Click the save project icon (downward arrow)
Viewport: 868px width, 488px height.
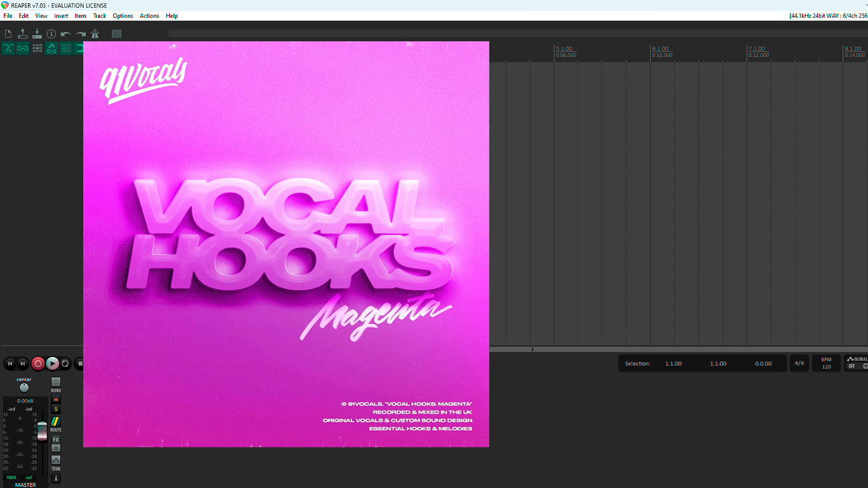pos(37,34)
